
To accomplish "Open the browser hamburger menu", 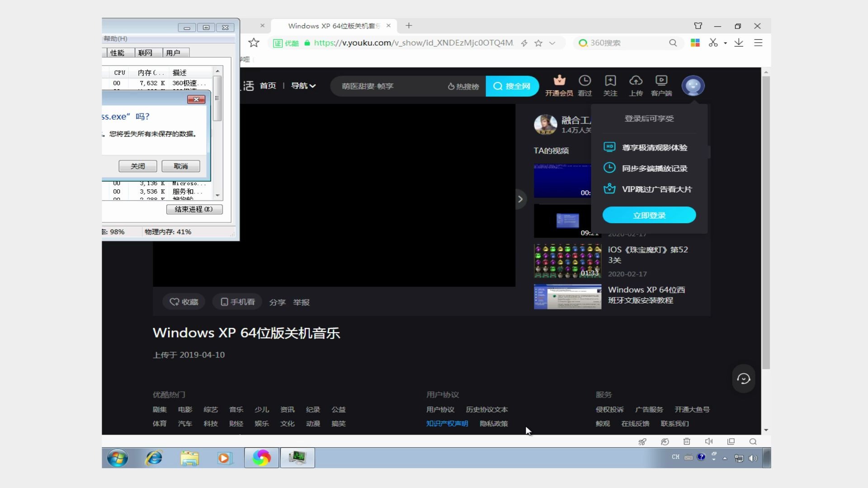I will 758,42.
